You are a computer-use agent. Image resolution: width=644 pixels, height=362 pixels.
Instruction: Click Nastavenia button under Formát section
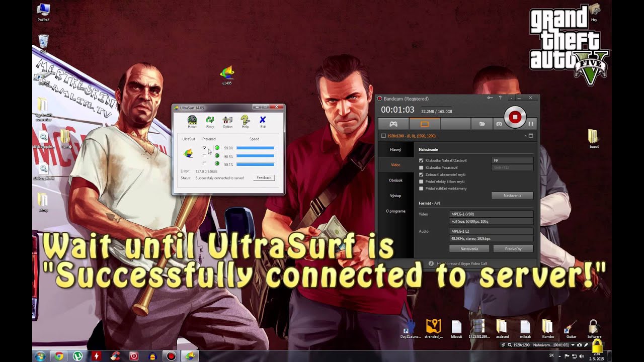[x=469, y=249]
